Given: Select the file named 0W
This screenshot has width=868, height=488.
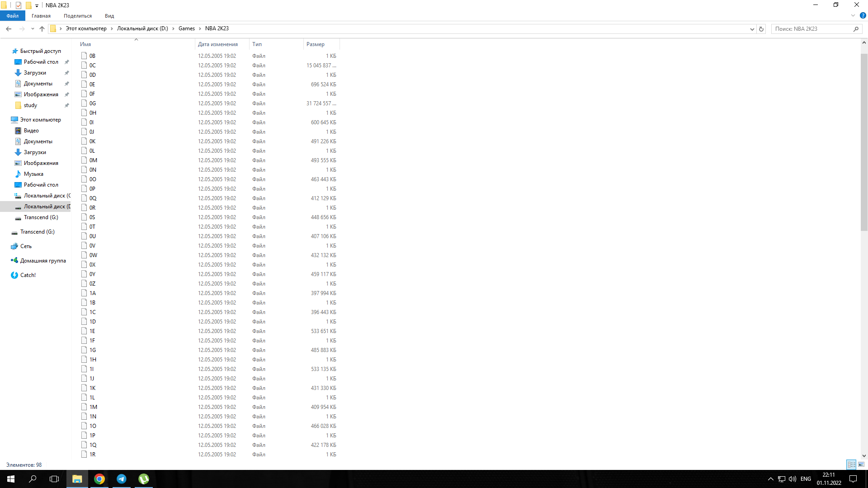Looking at the screenshot, I should click(x=93, y=255).
